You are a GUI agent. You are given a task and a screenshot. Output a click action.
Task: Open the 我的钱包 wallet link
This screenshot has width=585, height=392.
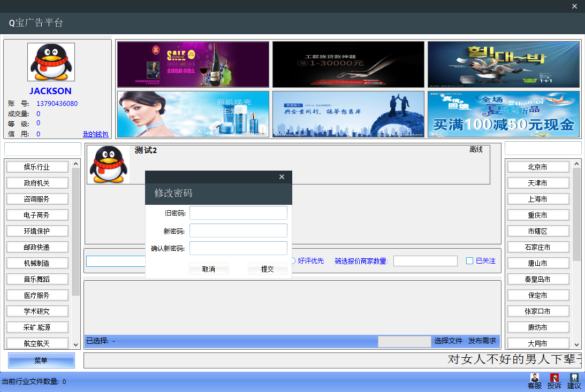pyautogui.click(x=95, y=134)
